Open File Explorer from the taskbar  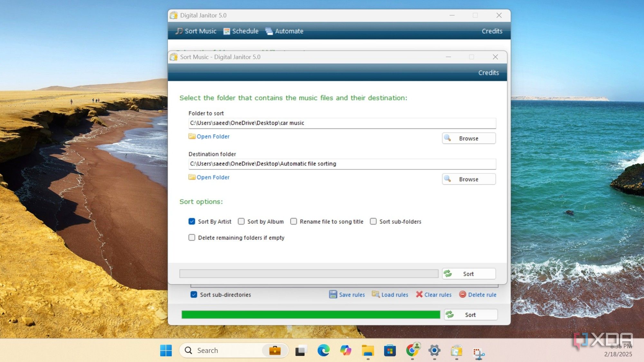[368, 350]
